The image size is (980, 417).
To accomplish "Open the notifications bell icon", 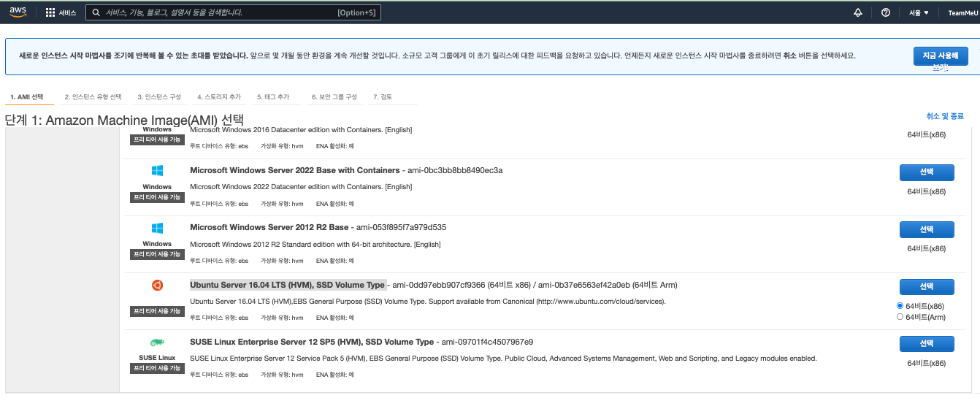I will click(x=858, y=12).
